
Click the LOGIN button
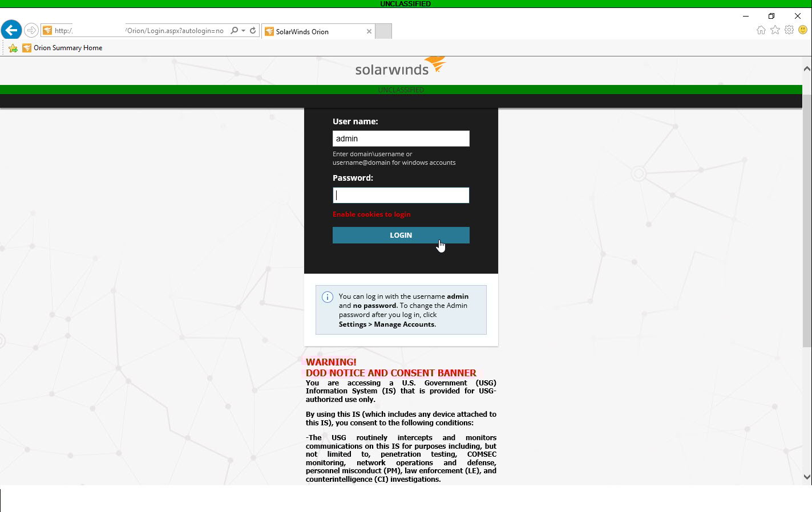[x=401, y=235]
